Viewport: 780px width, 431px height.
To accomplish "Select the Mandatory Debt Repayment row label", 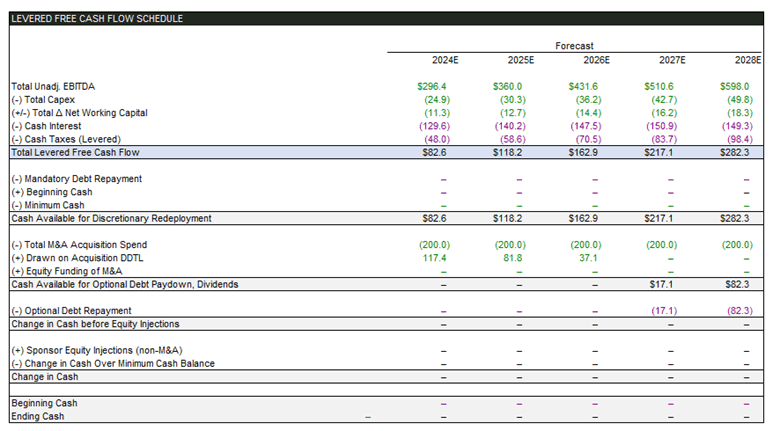I will coord(76,179).
